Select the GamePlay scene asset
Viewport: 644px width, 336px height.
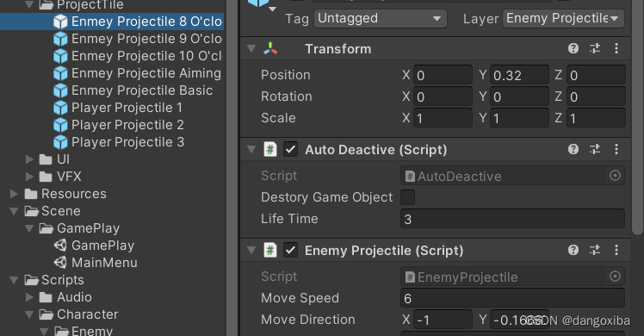[x=95, y=246]
